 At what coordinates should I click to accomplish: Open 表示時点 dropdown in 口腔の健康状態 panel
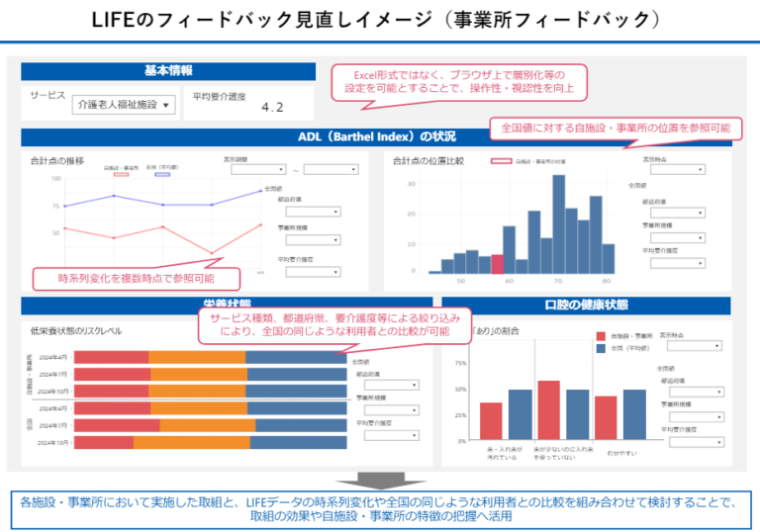point(695,346)
